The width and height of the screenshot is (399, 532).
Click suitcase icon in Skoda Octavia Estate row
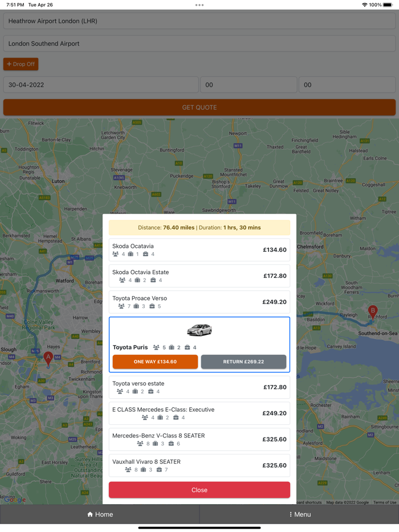[137, 280]
